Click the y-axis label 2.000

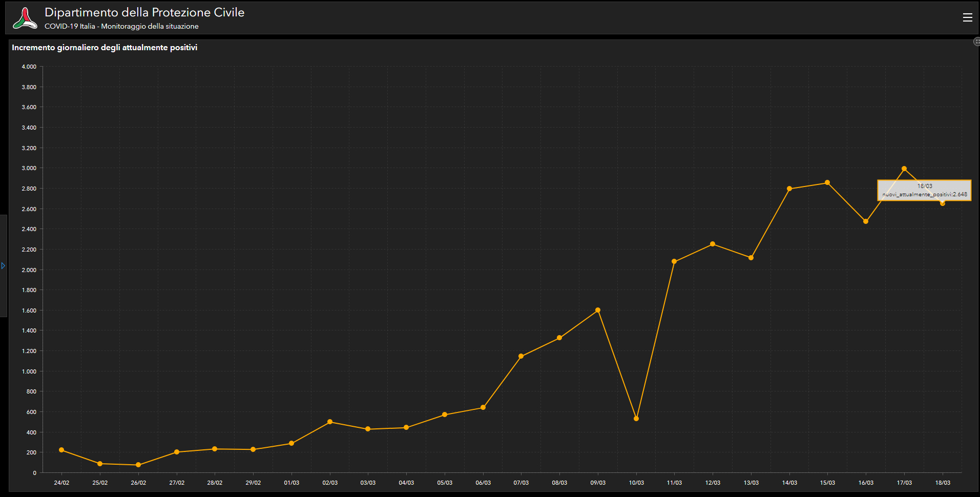[29, 270]
